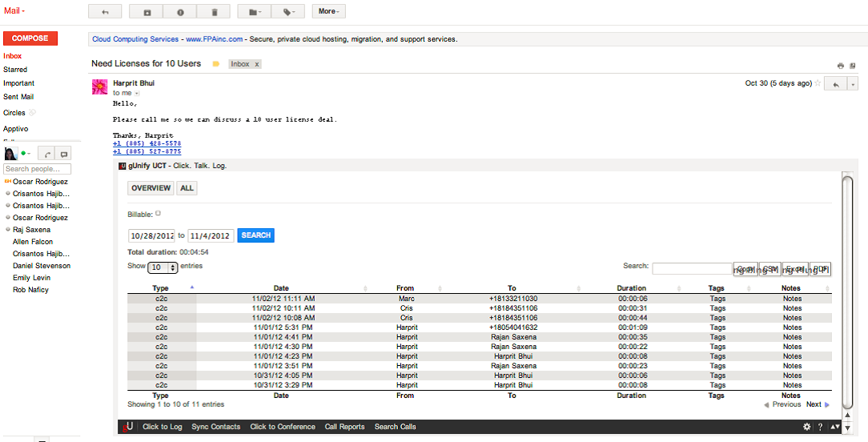This screenshot has width=868, height=442.
Task: Click the archive icon in the toolbar
Action: click(x=147, y=12)
